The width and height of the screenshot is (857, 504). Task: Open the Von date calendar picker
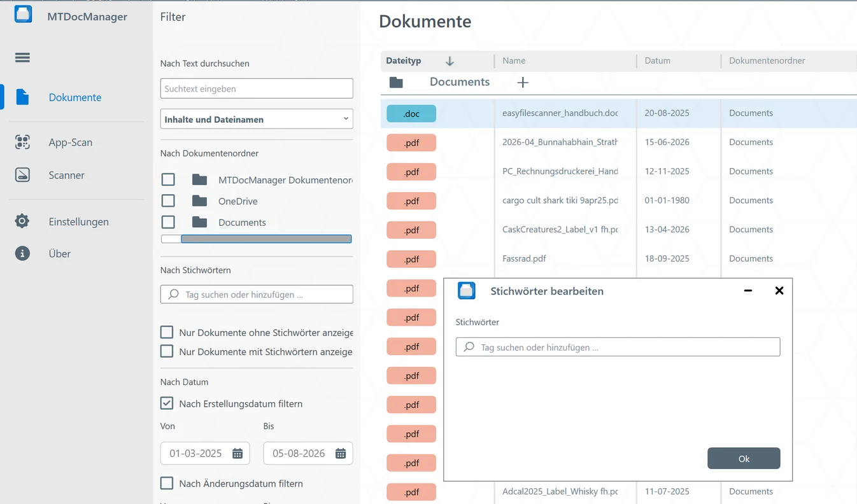point(237,453)
